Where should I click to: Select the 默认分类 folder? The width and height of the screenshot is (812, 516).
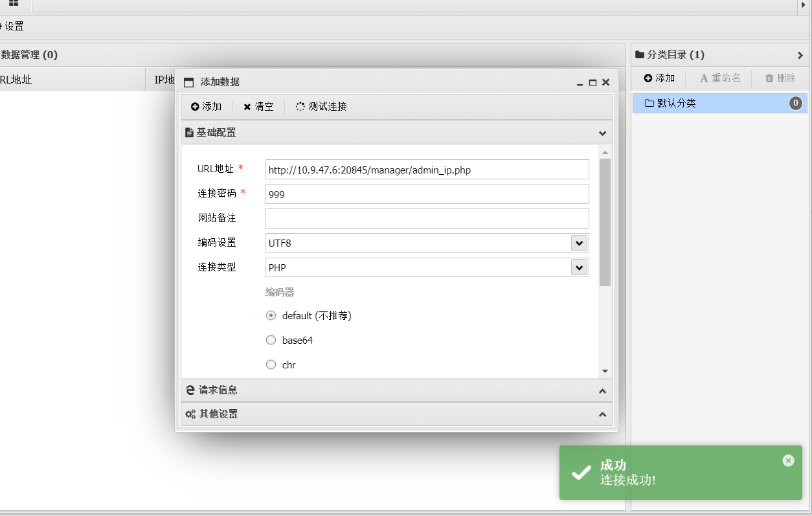pyautogui.click(x=720, y=103)
